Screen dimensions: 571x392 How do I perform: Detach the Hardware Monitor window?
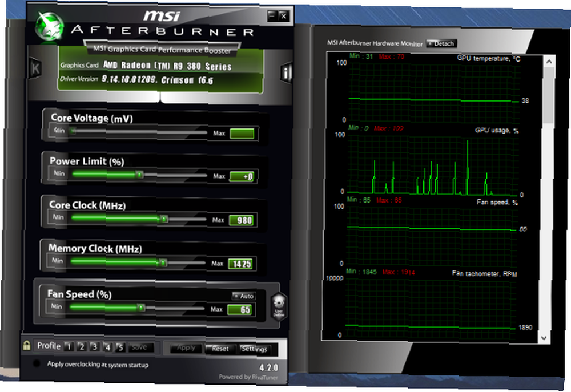click(441, 44)
